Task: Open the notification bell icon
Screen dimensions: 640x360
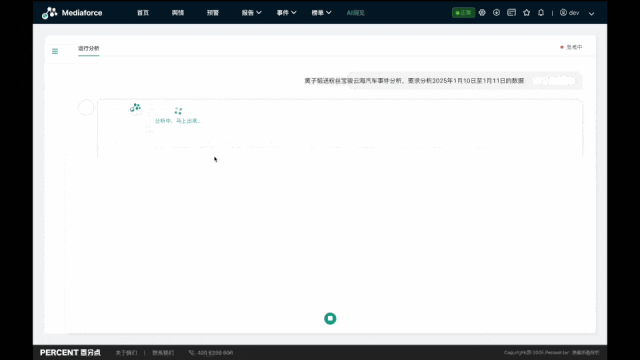Action: point(541,13)
